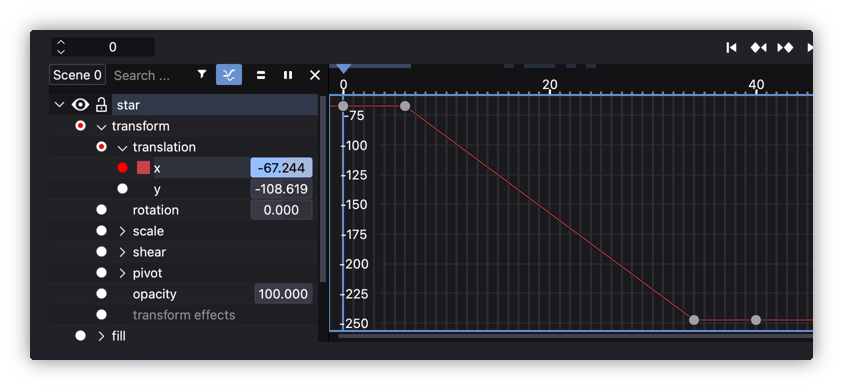This screenshot has height=390, width=843.
Task: Click the horizontal scrollbar under the graph
Action: tap(575, 337)
